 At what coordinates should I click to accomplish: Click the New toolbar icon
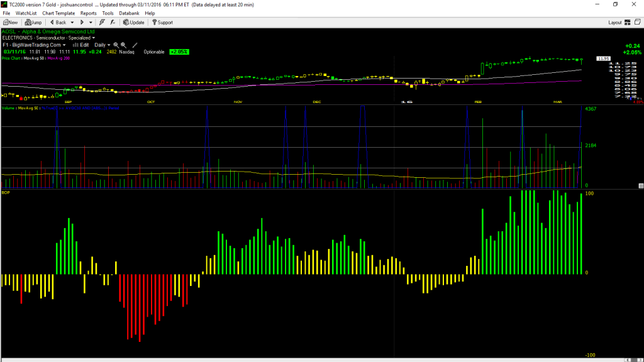[x=10, y=23]
